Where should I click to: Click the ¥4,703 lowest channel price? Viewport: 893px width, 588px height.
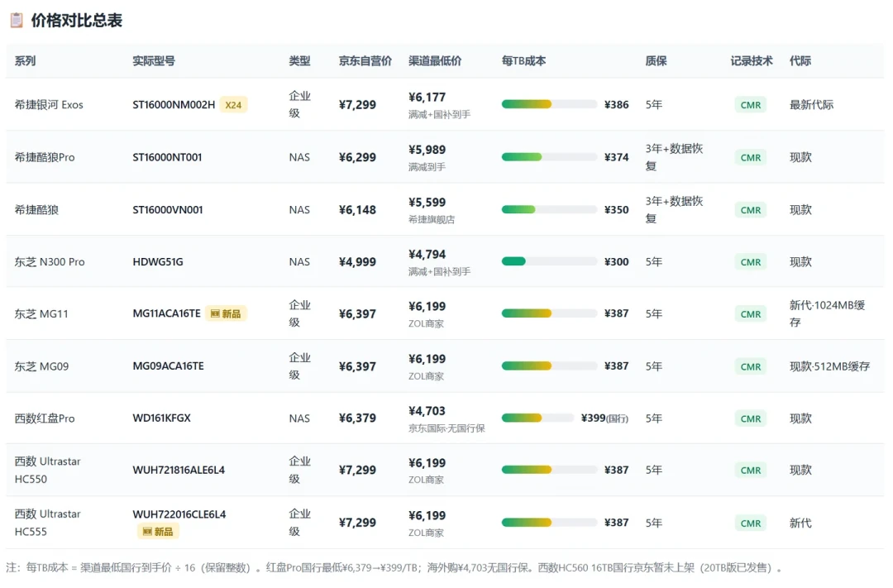tap(427, 411)
